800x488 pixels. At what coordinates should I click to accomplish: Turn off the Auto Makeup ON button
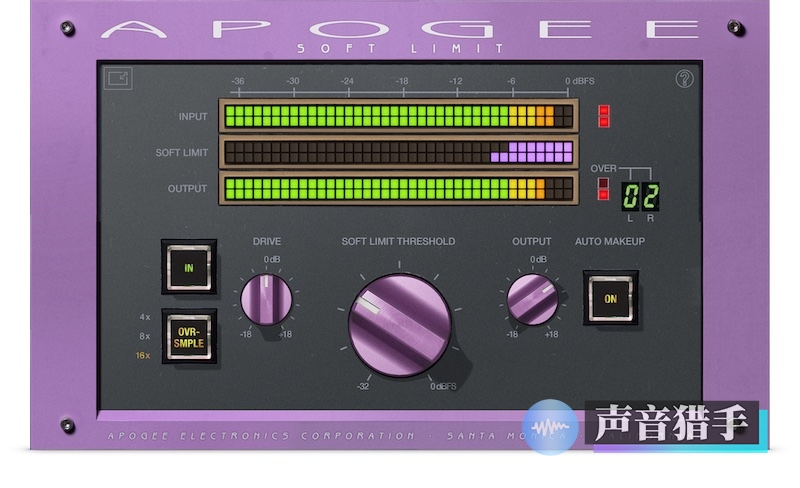pos(611,299)
